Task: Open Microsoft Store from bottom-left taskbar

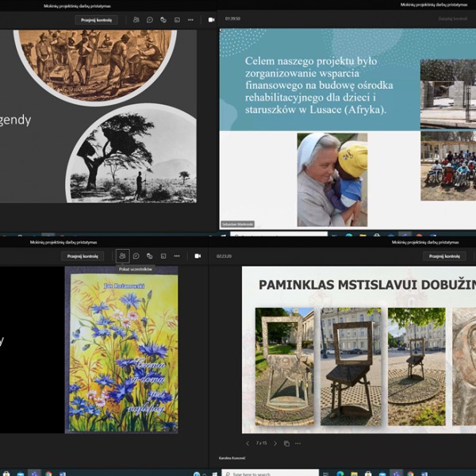Action: [x=6, y=474]
